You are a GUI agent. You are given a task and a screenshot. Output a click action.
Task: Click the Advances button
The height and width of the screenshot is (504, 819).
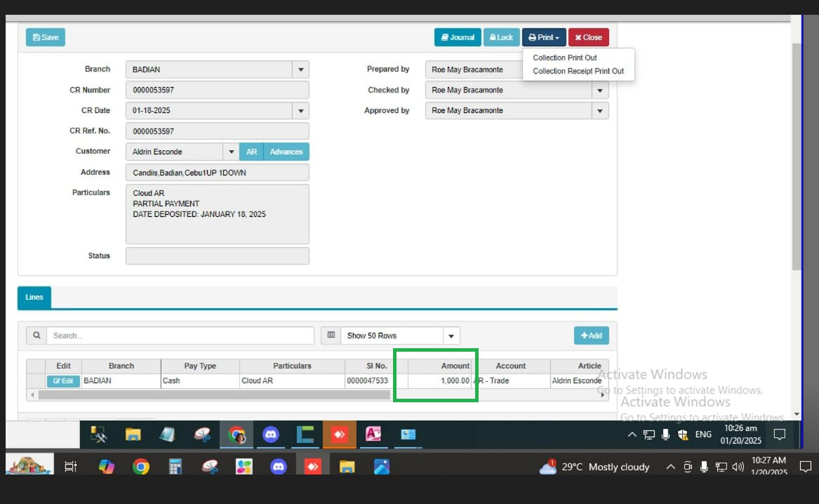(286, 152)
